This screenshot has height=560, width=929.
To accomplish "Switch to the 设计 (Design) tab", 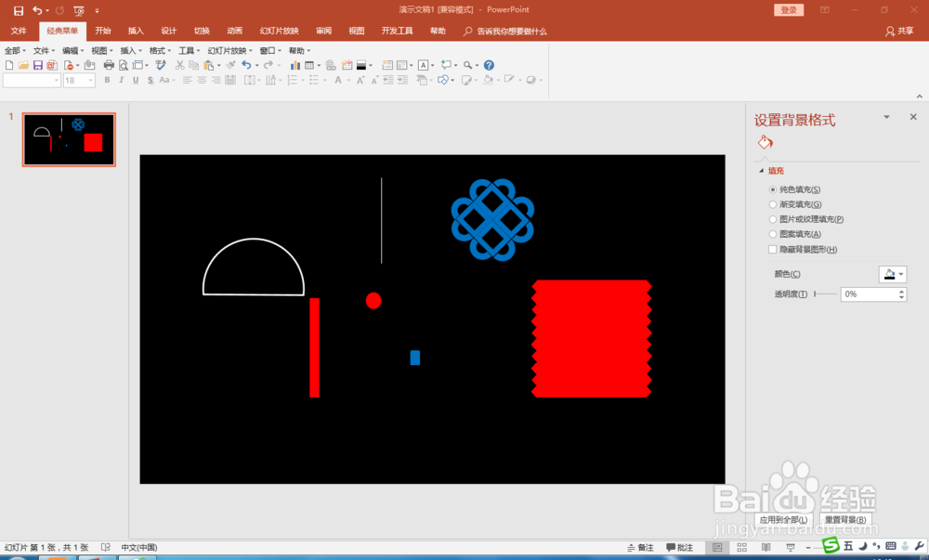I will (x=169, y=31).
